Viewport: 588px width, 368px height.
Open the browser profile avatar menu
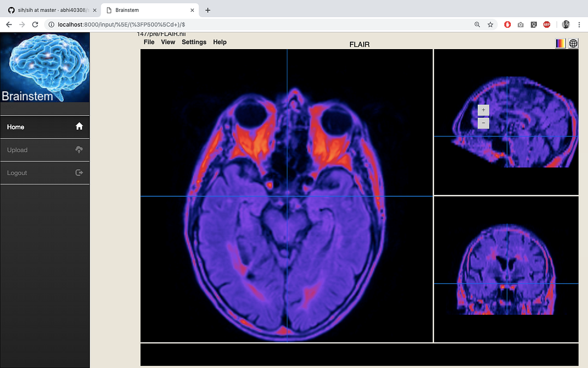tap(565, 24)
